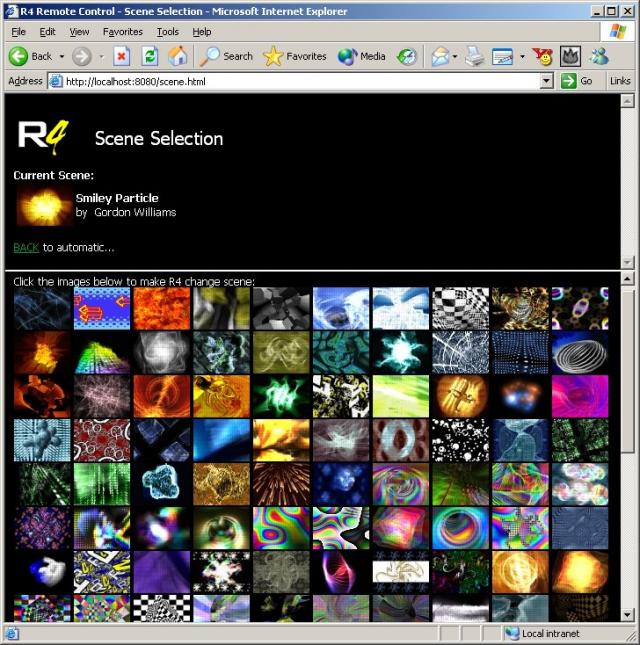Refresh the page with the Refresh icon

(150, 56)
